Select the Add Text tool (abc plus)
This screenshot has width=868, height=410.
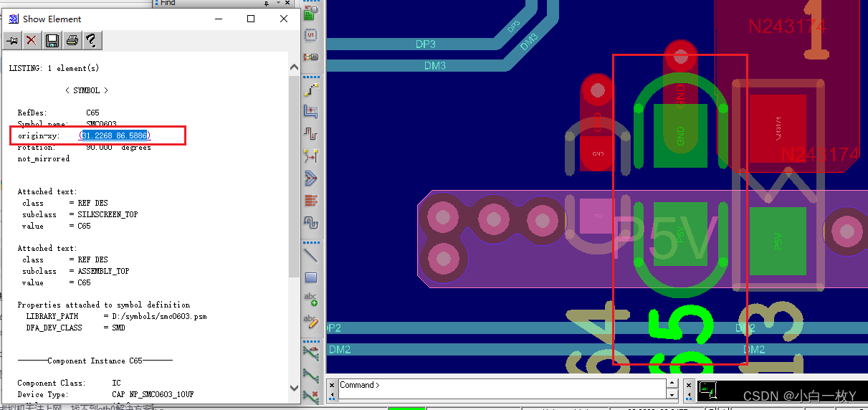pyautogui.click(x=311, y=300)
